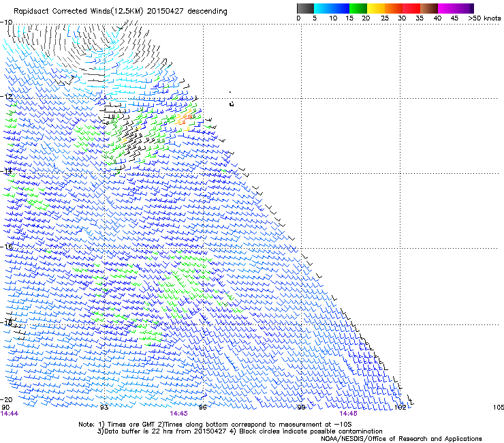This screenshot has width=504, height=443.
Task: Click the -10 latitude axis label
Action: tap(6, 22)
